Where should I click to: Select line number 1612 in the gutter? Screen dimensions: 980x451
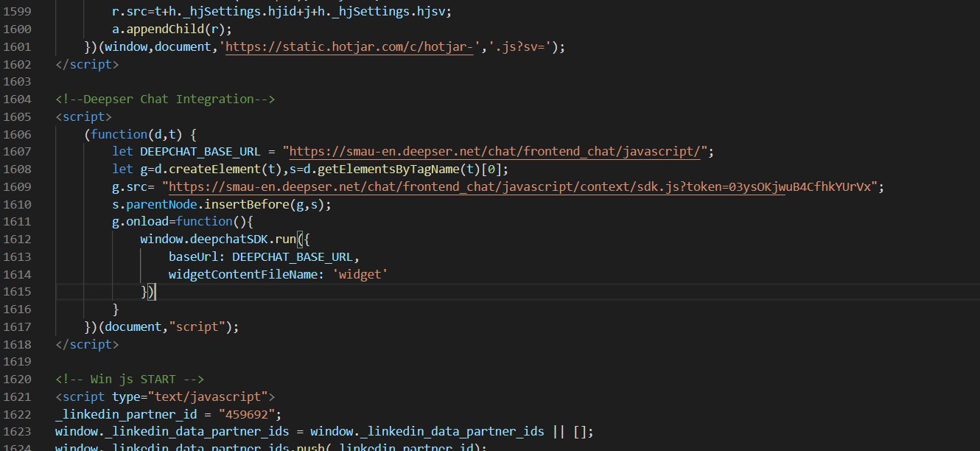[x=16, y=239]
